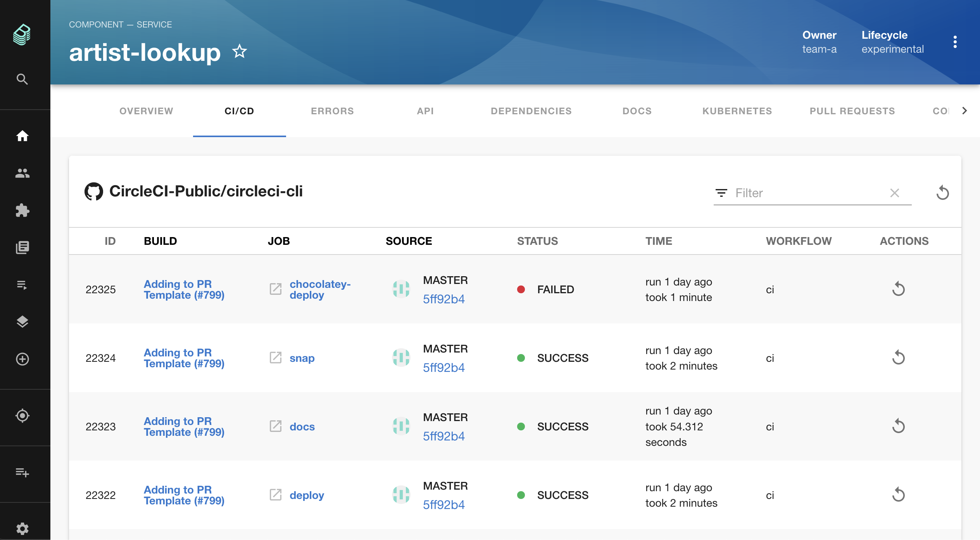This screenshot has width=980, height=540.
Task: Click external-link icon beside docs job
Action: [x=276, y=426]
